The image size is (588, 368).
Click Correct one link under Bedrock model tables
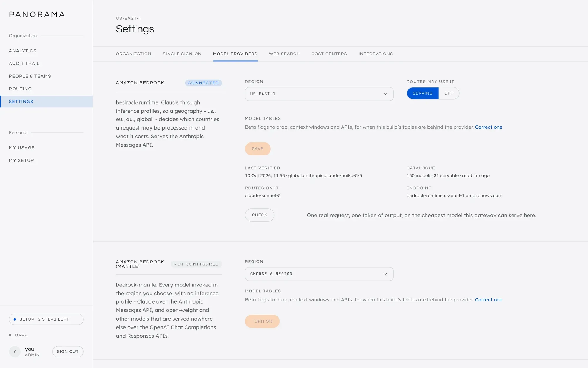(488, 127)
